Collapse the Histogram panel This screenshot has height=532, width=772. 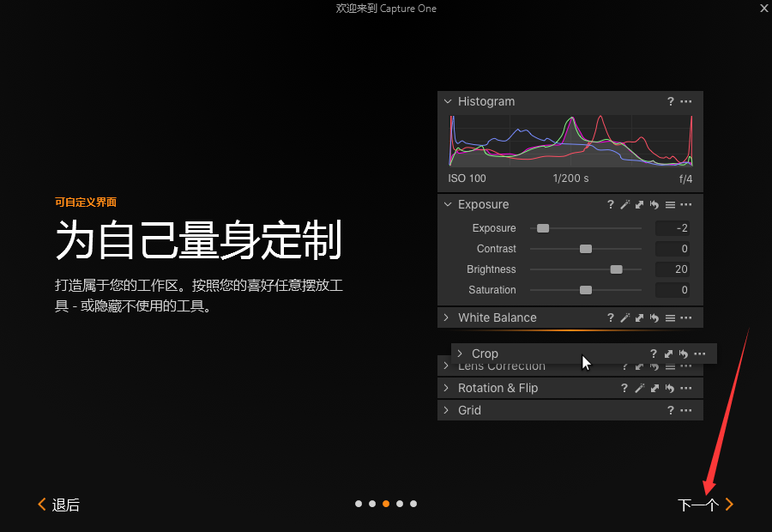448,101
